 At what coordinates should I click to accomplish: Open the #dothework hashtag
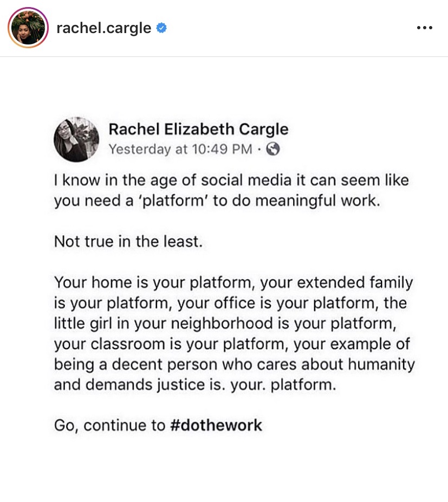pos(216,425)
